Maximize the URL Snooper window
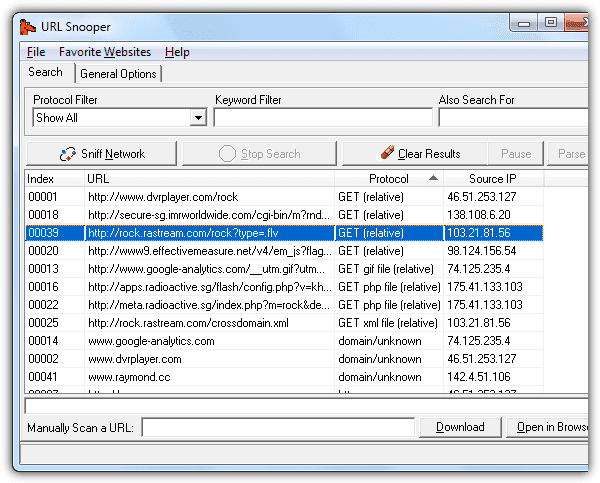 tap(551, 23)
